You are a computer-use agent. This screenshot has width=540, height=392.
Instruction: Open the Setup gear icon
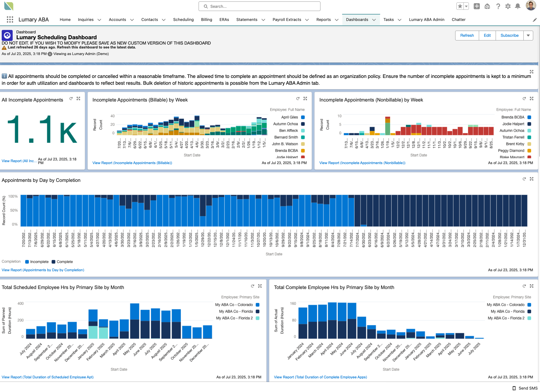508,6
